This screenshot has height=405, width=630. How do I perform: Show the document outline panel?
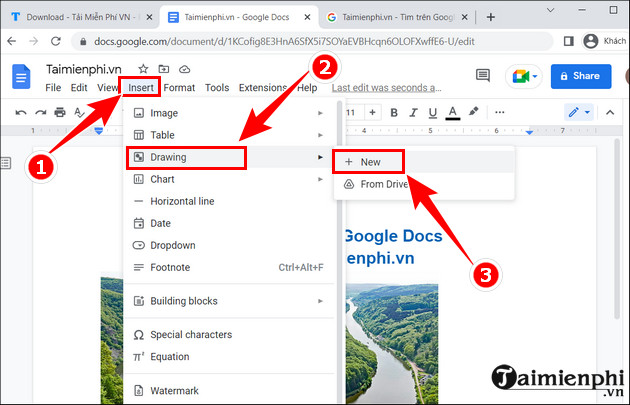[6, 163]
